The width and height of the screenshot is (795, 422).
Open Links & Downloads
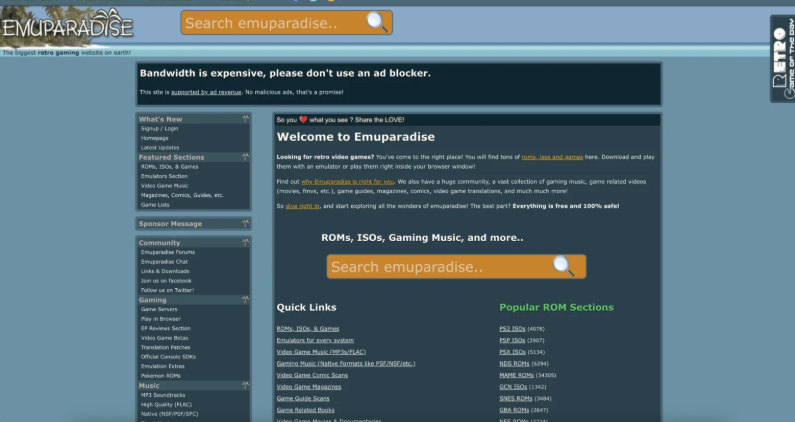165,271
